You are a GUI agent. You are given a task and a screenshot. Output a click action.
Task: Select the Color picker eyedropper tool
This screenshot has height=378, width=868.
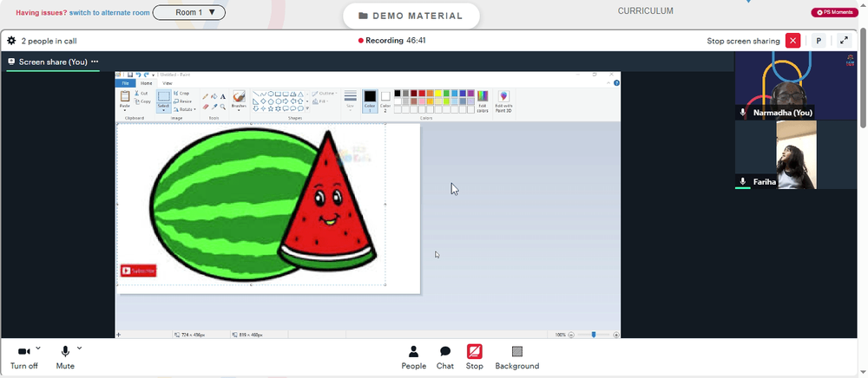click(214, 107)
